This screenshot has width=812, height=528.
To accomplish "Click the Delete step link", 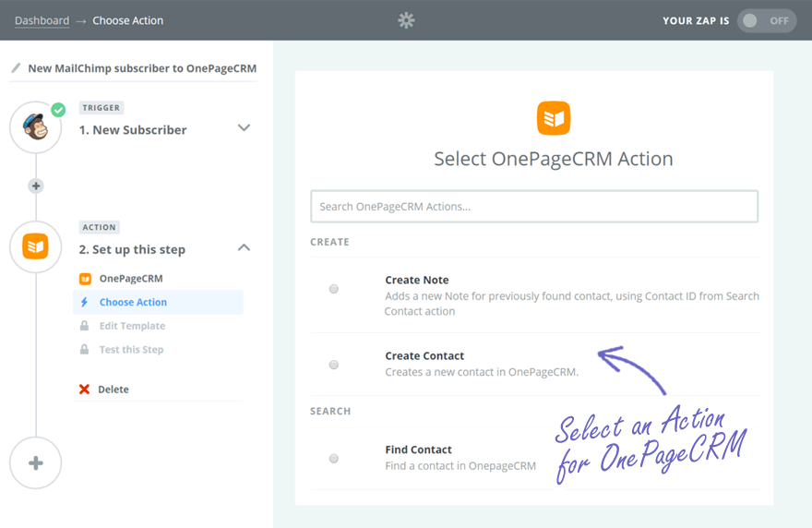I will [x=113, y=390].
